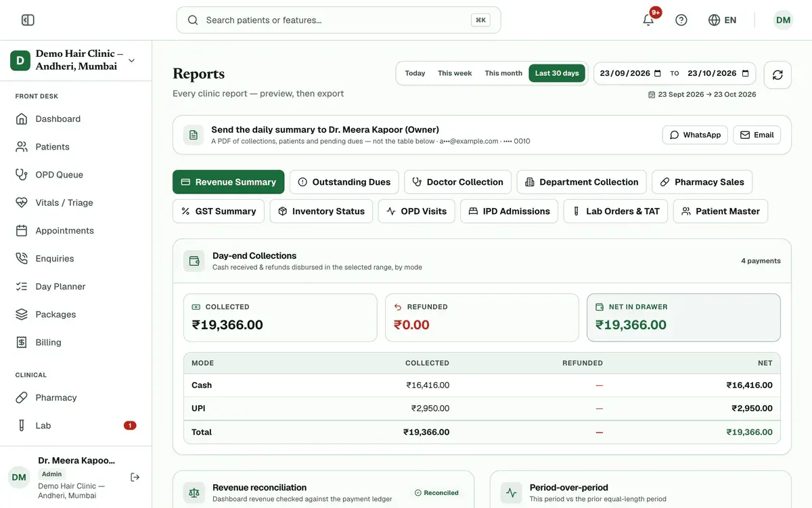Switch to IPD Admissions report
The image size is (812, 508).
pyautogui.click(x=509, y=211)
